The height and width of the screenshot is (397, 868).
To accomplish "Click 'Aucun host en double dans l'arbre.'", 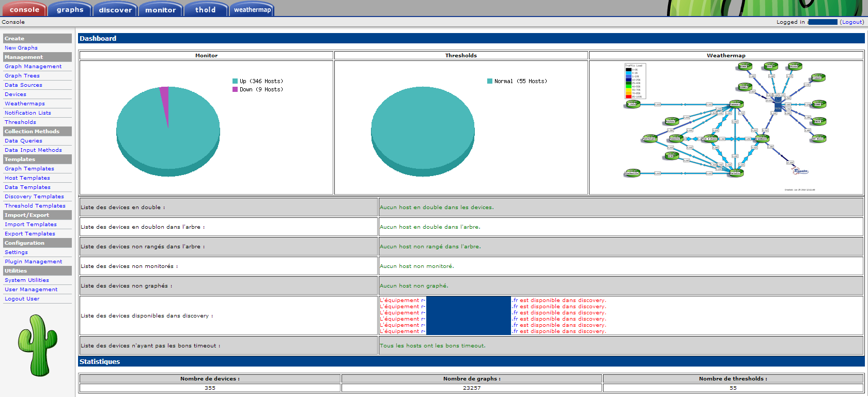I will point(430,227).
